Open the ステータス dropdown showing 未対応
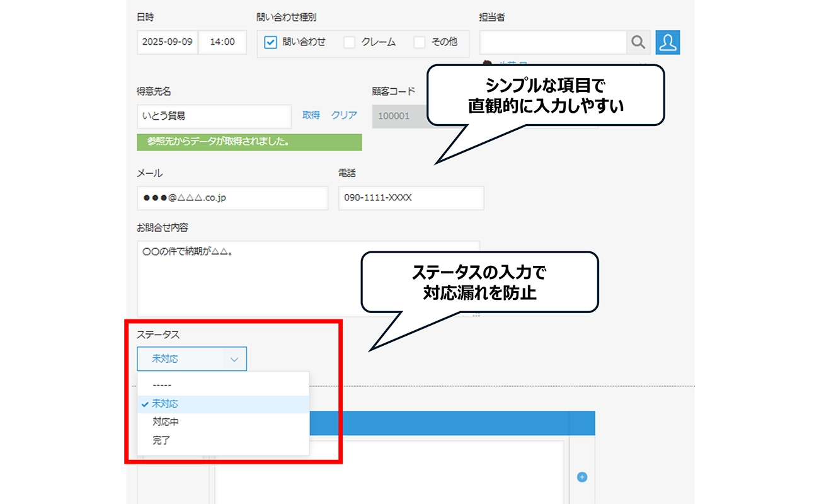 click(x=191, y=359)
